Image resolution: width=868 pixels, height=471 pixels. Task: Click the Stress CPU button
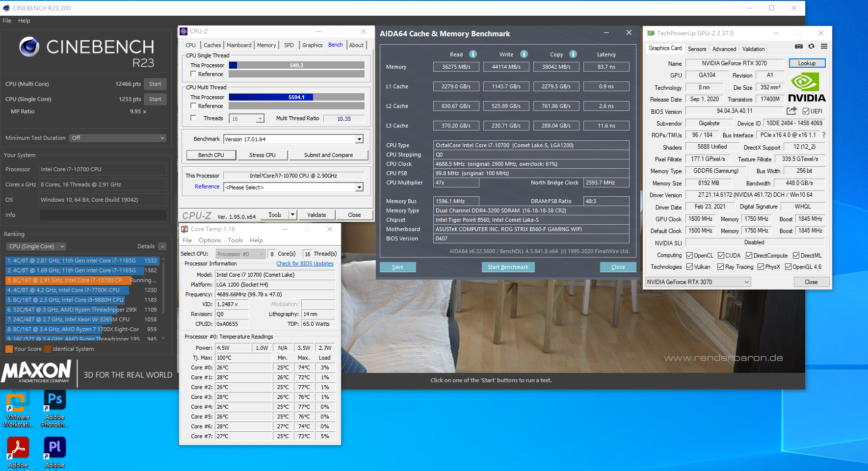(263, 155)
